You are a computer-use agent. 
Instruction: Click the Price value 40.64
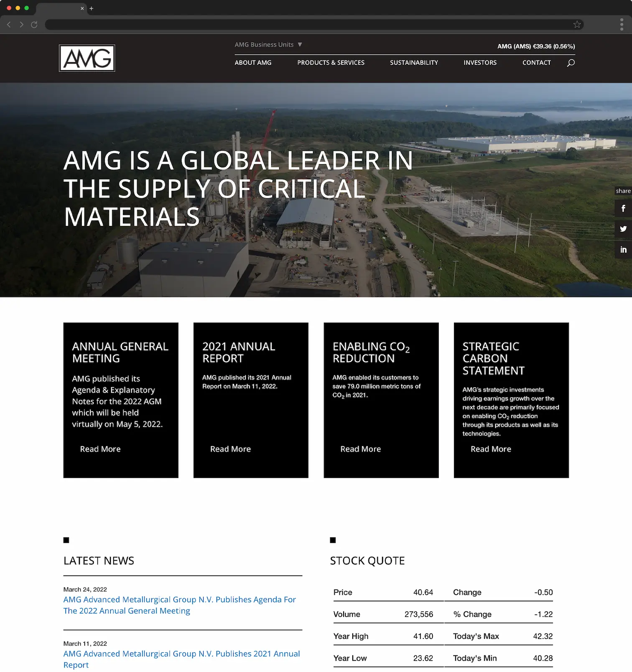pos(423,593)
